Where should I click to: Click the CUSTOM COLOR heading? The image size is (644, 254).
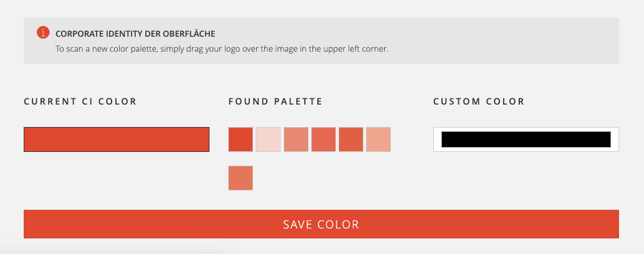[x=479, y=101]
